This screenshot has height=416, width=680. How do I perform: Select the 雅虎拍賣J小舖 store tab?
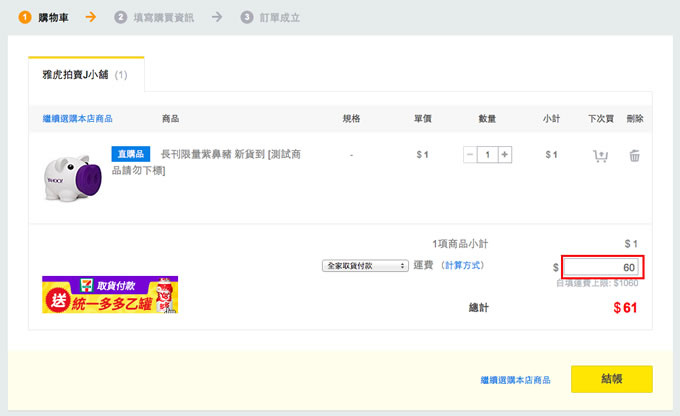85,74
